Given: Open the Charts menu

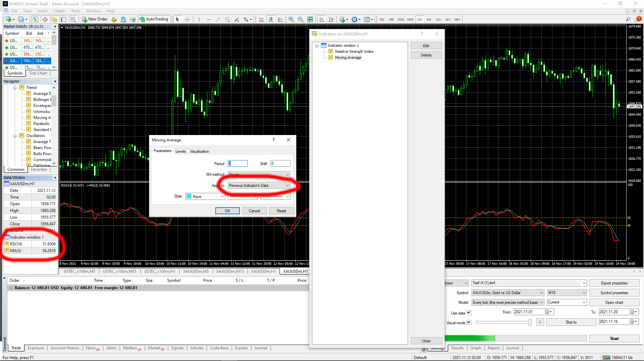Looking at the screenshot, I should tap(59, 11).
